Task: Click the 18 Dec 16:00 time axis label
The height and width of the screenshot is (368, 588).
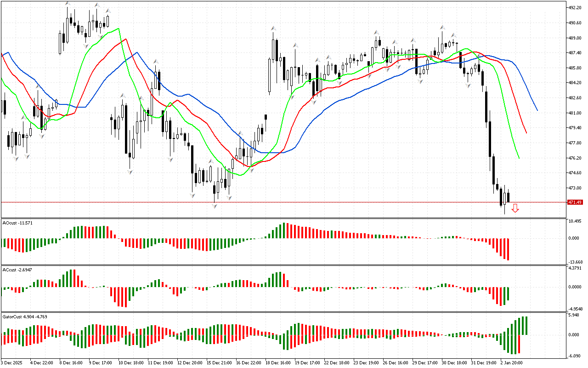Action: point(278,362)
